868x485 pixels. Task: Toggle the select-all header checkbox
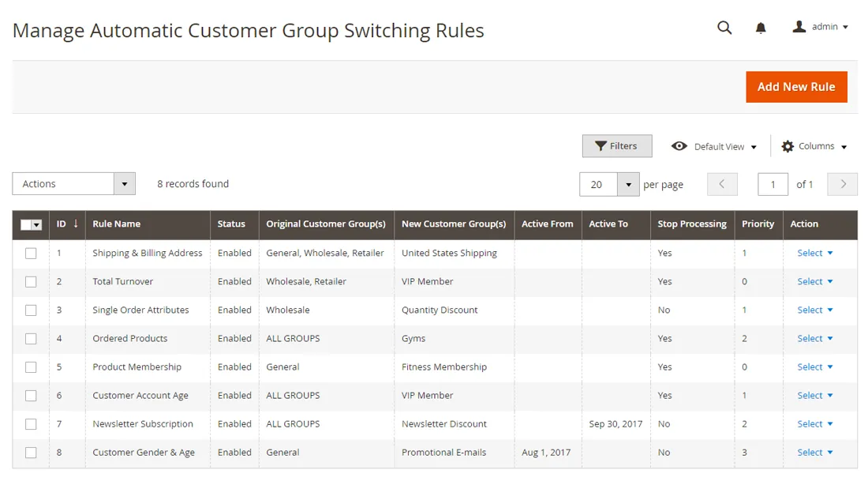[25, 224]
